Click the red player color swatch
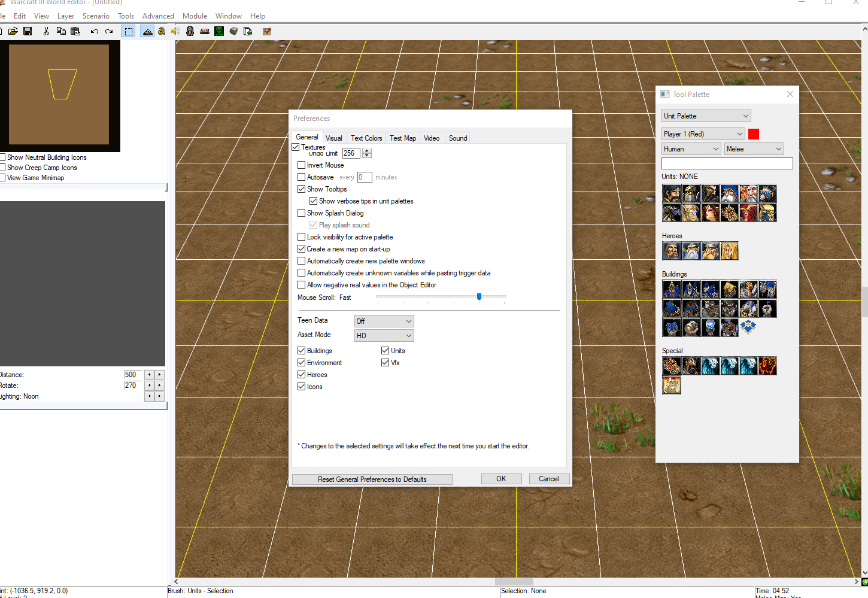The height and width of the screenshot is (598, 868). point(754,134)
